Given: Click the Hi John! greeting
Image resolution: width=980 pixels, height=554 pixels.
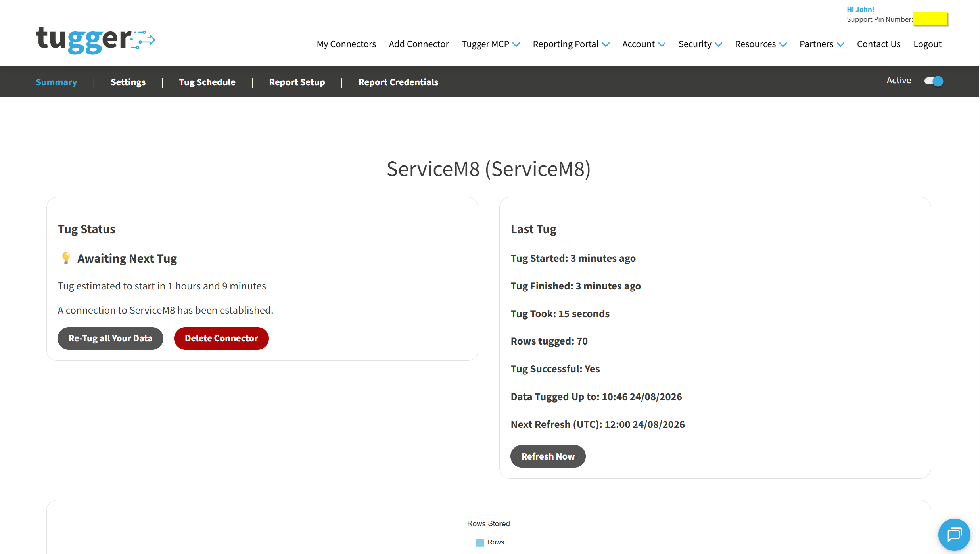Looking at the screenshot, I should [x=860, y=10].
